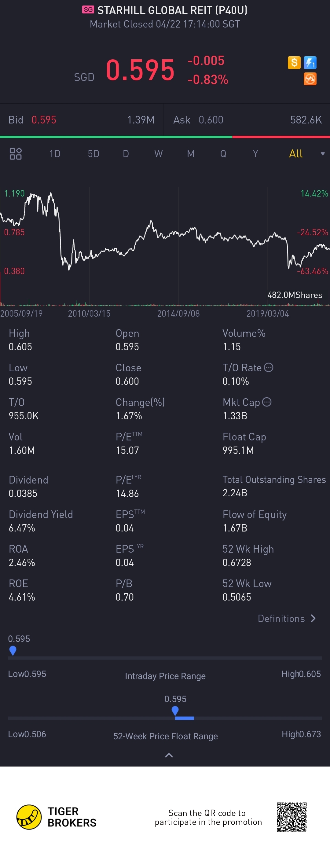Tap the 52-week range blue marker
330x868 pixels.
pyautogui.click(x=175, y=711)
